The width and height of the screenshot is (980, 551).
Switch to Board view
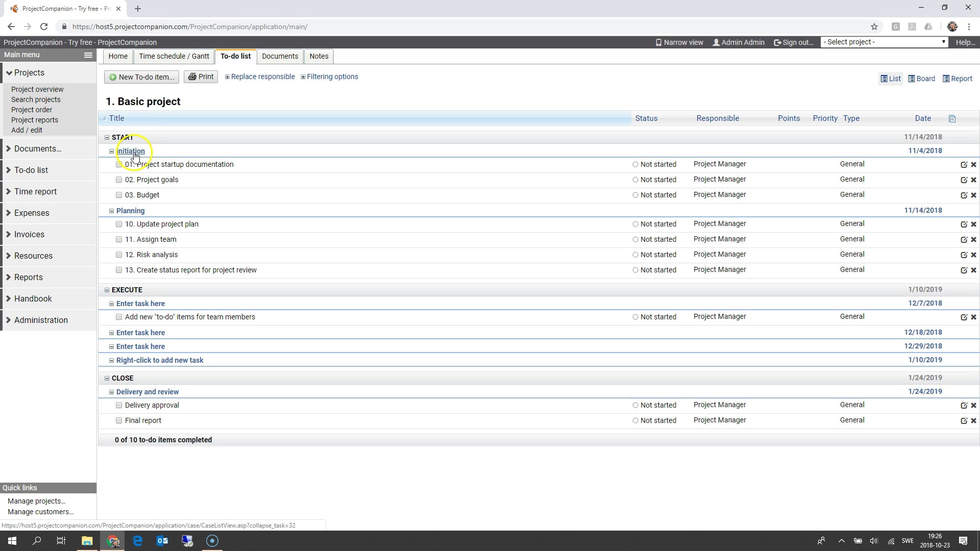922,79
